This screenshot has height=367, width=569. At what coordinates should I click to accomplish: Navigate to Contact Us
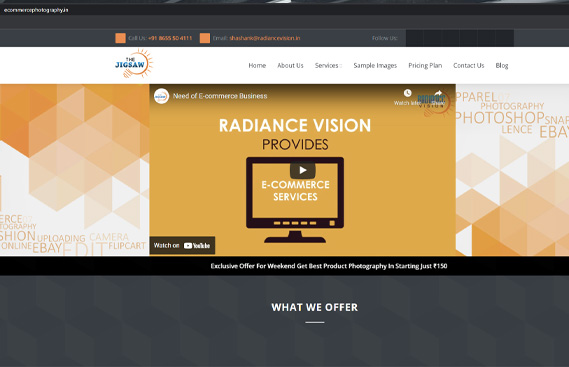coord(468,66)
